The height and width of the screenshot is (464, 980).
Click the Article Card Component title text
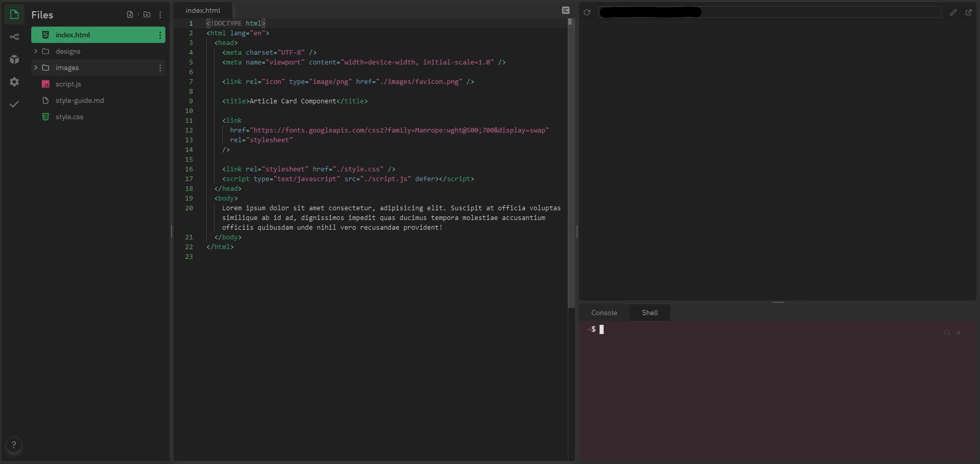point(293,101)
